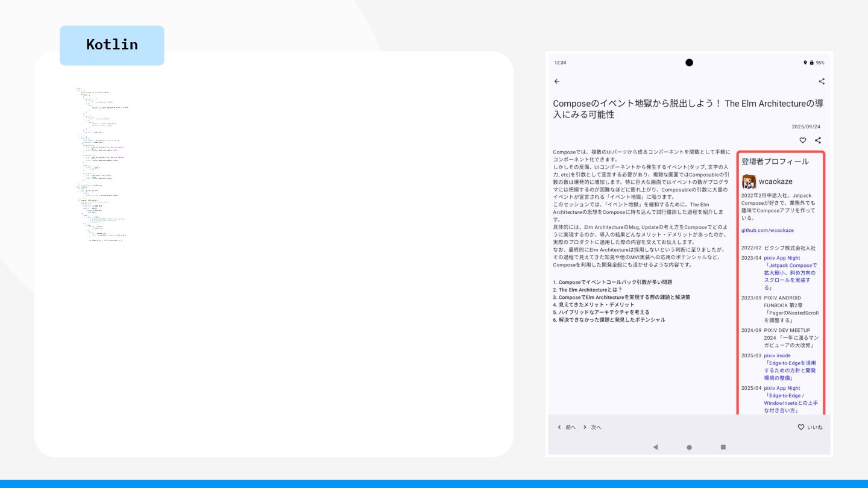Click the 2022/02 ピクシブ株式会社入社 entry

[x=778, y=248]
